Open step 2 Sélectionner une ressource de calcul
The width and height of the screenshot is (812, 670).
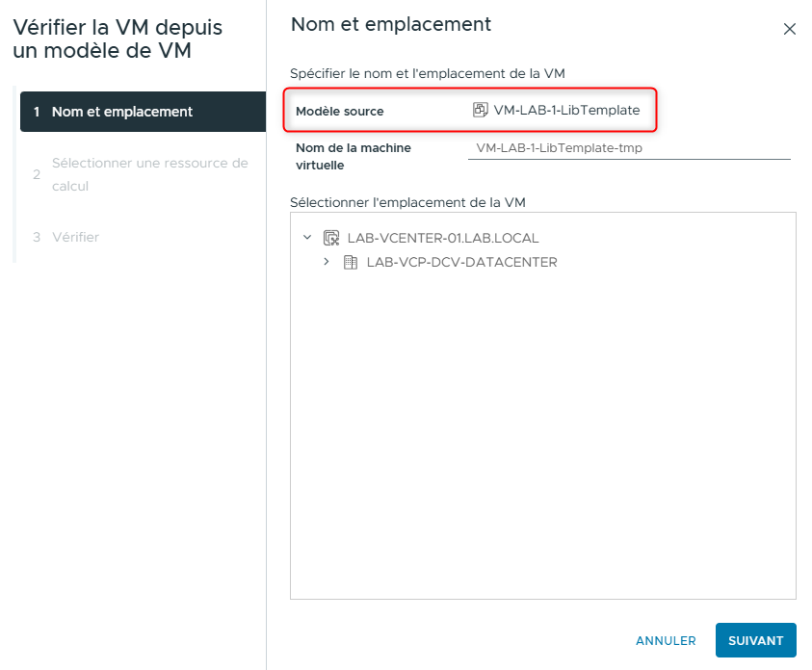(x=149, y=174)
